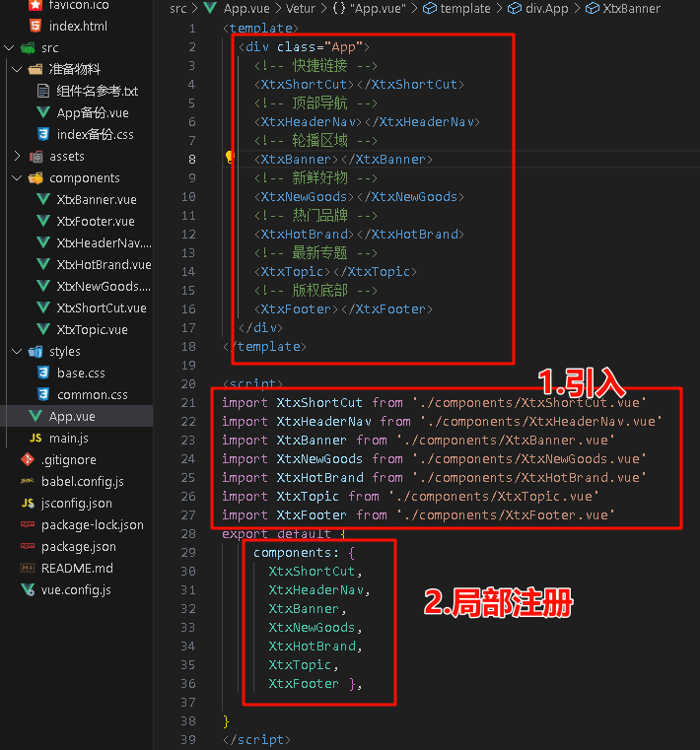Open App.vue breadcrumb segment
Image resolution: width=700 pixels, height=750 pixels.
[246, 9]
